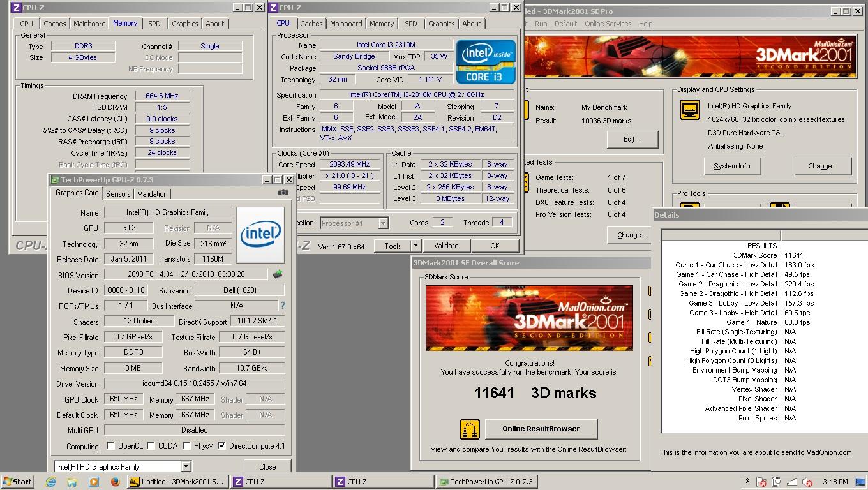Toggle the DirectCompute 4.1 checkbox
The width and height of the screenshot is (868, 490).
pyautogui.click(x=222, y=446)
